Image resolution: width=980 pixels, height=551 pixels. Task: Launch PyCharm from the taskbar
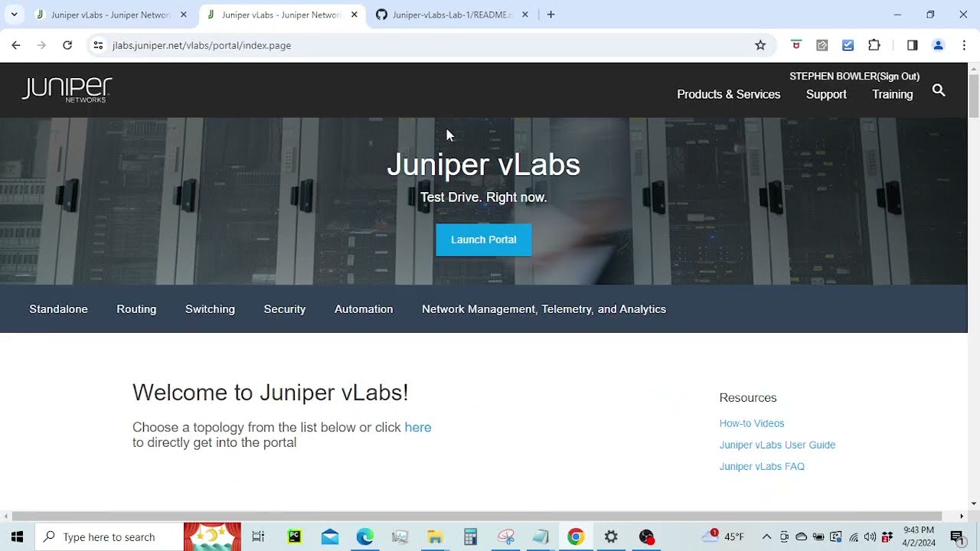(x=295, y=536)
